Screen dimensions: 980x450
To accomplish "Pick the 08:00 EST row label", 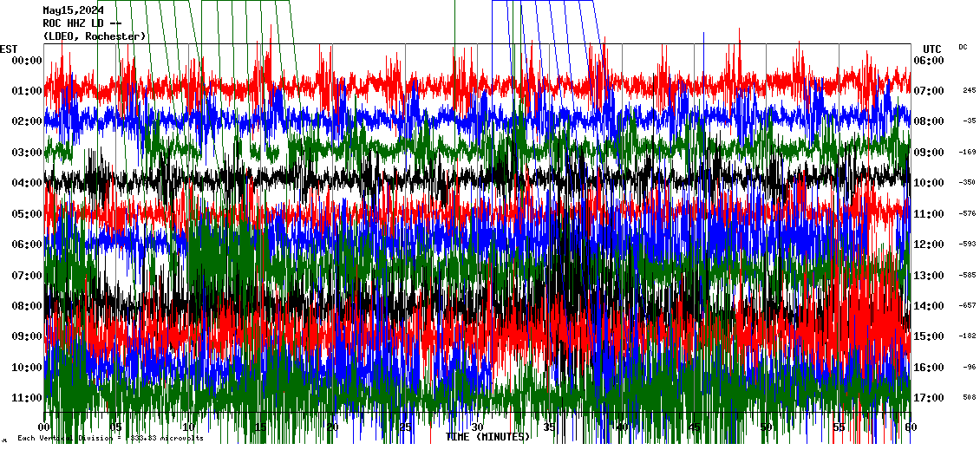I will point(27,306).
